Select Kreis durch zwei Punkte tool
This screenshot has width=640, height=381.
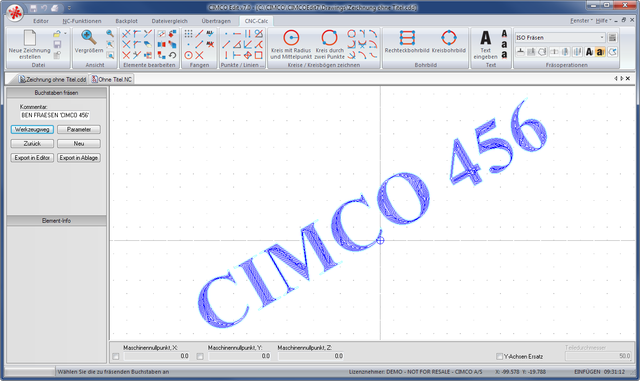[329, 38]
